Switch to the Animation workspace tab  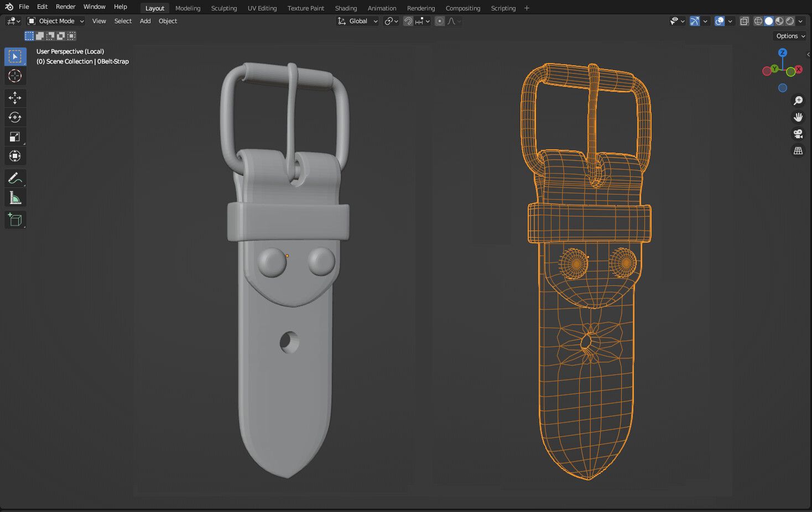pyautogui.click(x=382, y=8)
